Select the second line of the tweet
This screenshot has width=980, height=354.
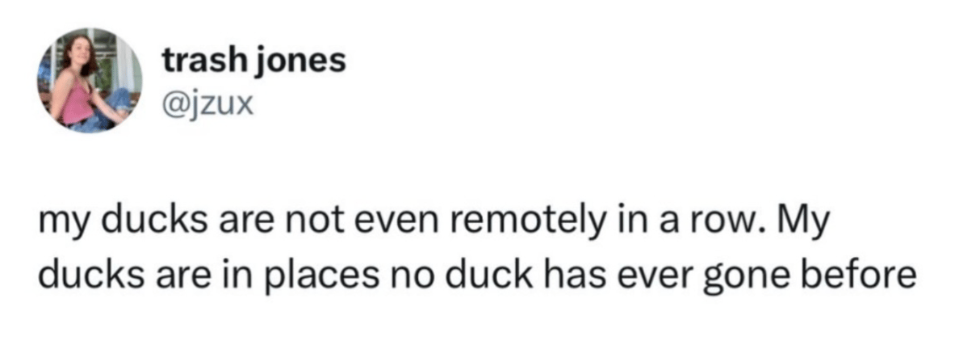[478, 276]
